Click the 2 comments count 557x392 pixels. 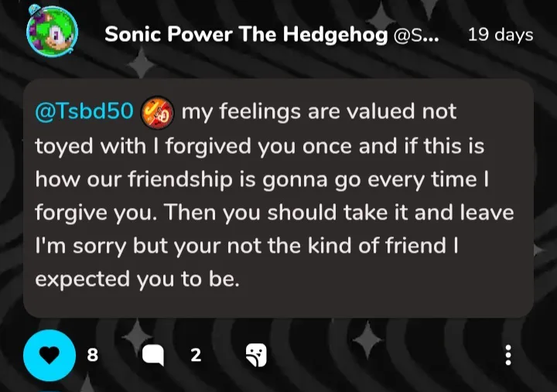tap(196, 355)
